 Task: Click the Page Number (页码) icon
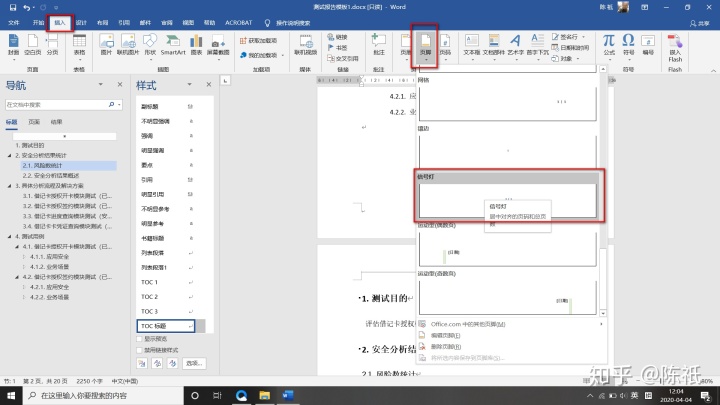point(444,41)
